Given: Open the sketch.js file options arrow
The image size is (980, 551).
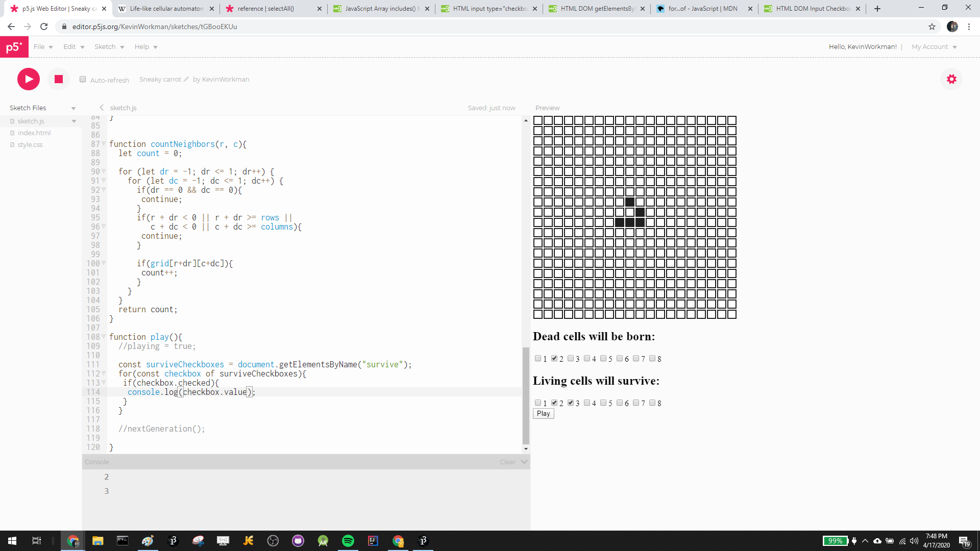Looking at the screenshot, I should 74,121.
